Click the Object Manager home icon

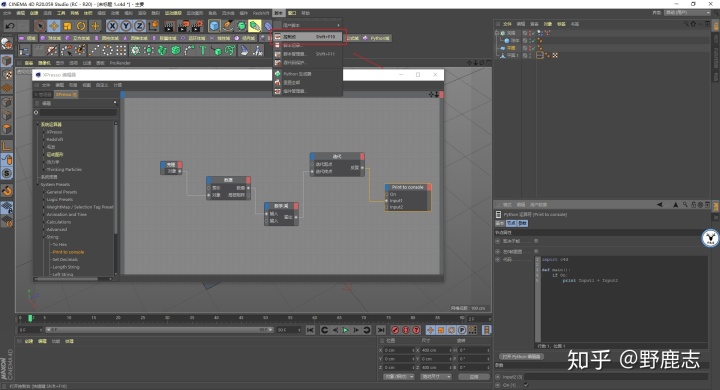693,23
